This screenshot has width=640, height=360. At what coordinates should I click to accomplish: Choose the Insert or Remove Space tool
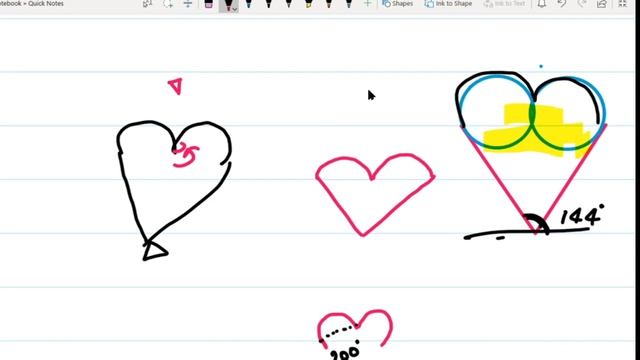point(188,4)
